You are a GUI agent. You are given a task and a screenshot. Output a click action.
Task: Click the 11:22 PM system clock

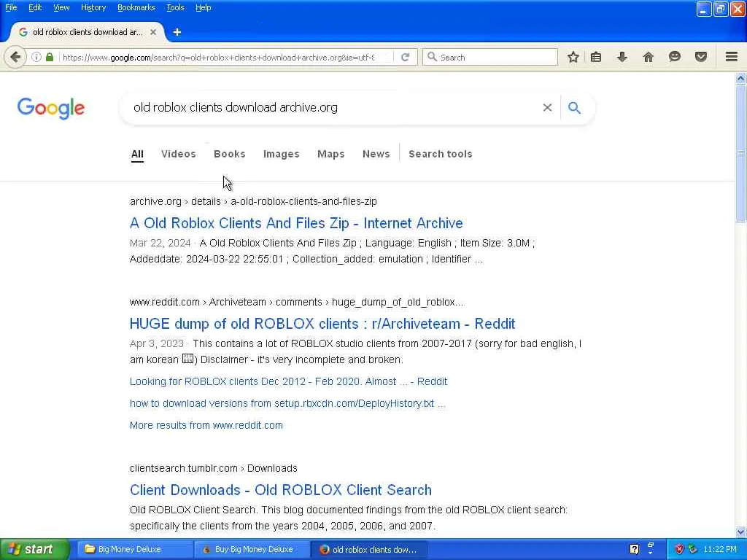tap(720, 549)
